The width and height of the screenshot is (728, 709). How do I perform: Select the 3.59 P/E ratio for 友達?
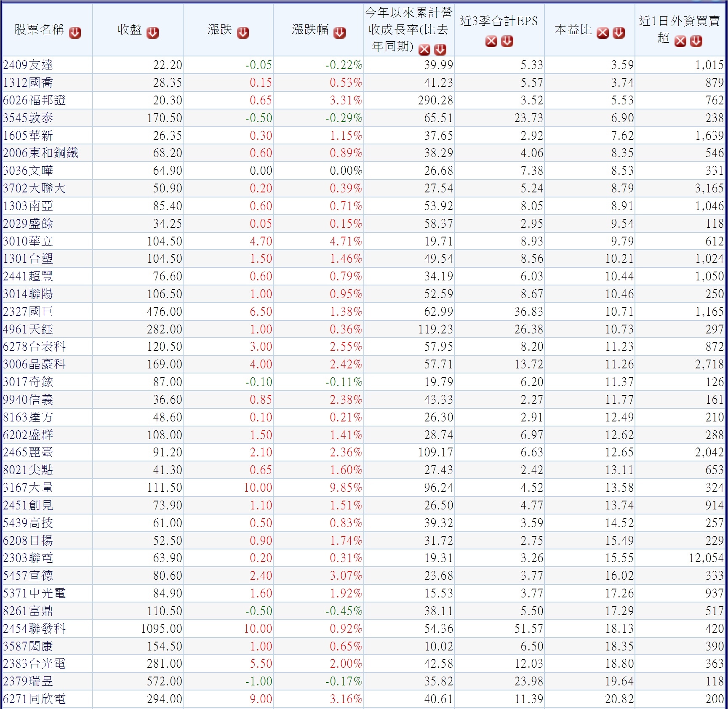[x=622, y=65]
